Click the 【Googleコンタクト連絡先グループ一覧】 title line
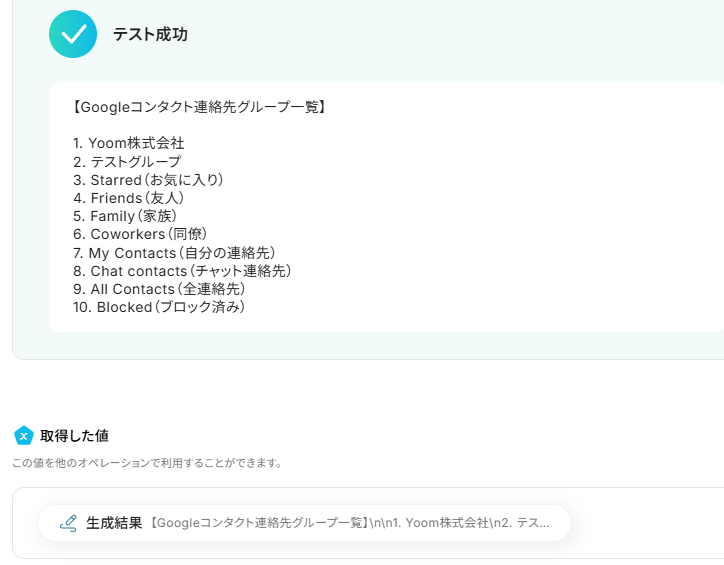This screenshot has height=565, width=724. pyautogui.click(x=200, y=106)
